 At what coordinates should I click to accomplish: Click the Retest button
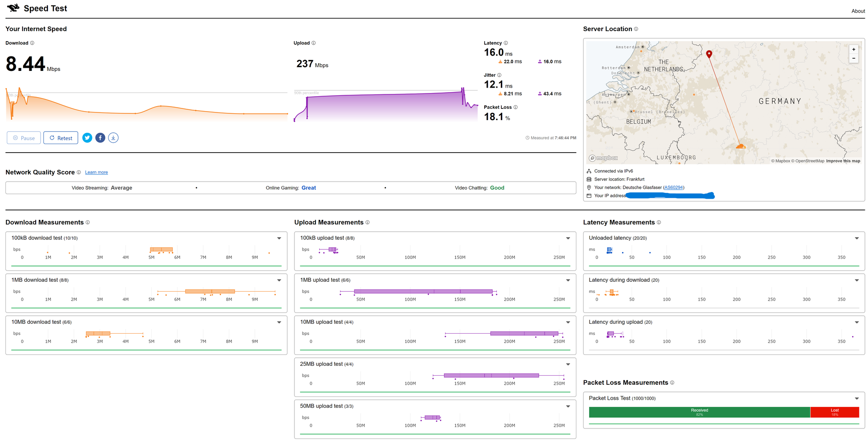coord(61,138)
